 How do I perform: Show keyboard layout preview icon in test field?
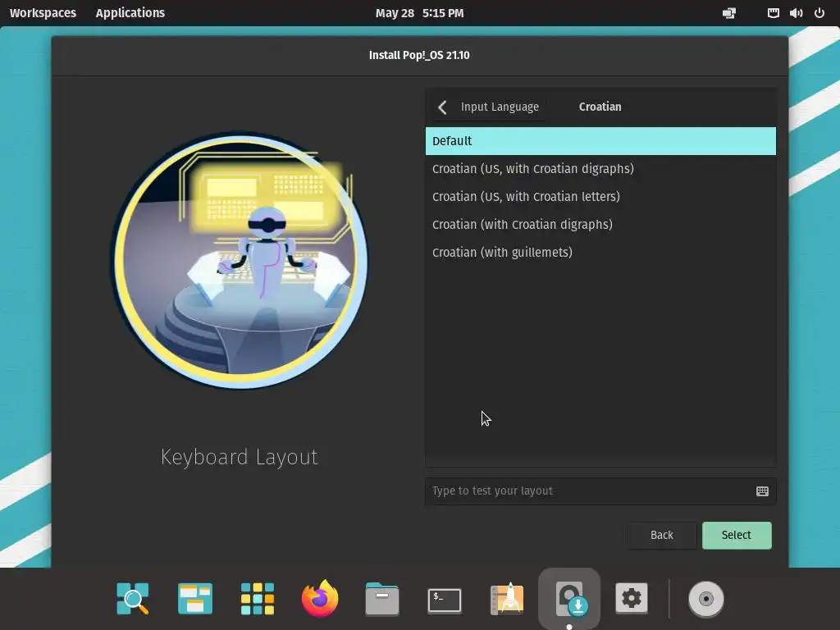(762, 491)
